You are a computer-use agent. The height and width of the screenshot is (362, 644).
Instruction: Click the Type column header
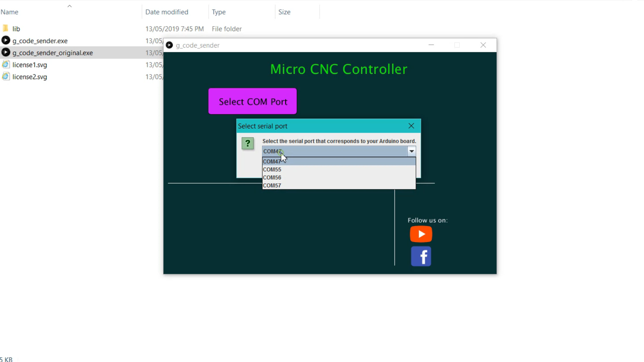click(x=219, y=12)
